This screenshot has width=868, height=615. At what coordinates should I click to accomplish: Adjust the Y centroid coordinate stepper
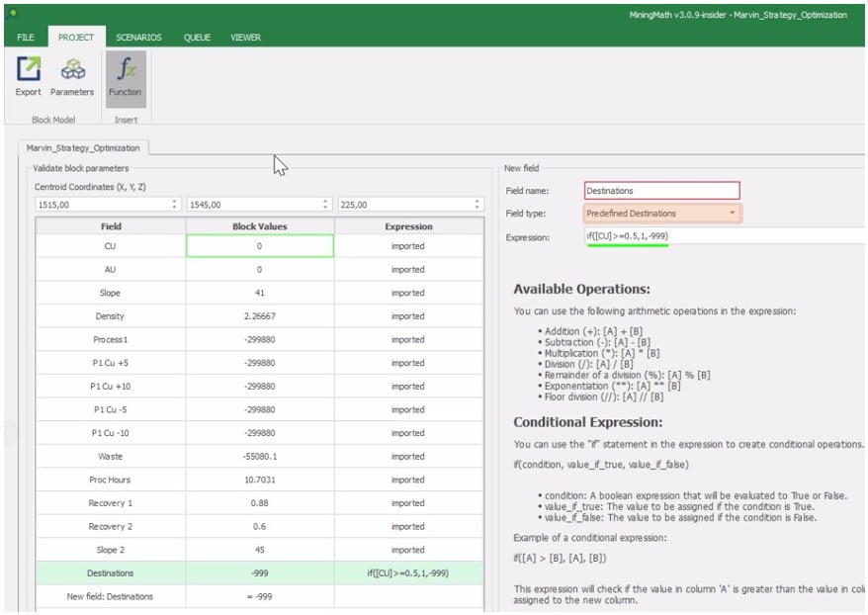326,205
